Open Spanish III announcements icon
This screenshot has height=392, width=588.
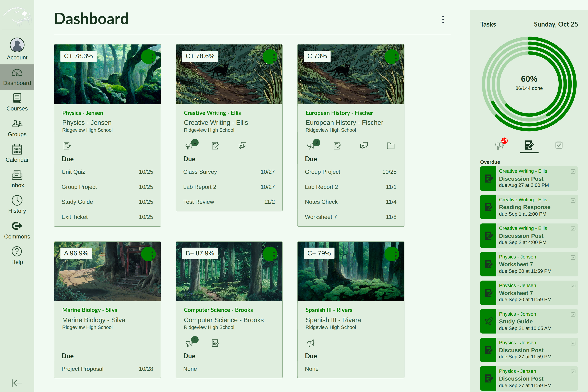(x=311, y=343)
